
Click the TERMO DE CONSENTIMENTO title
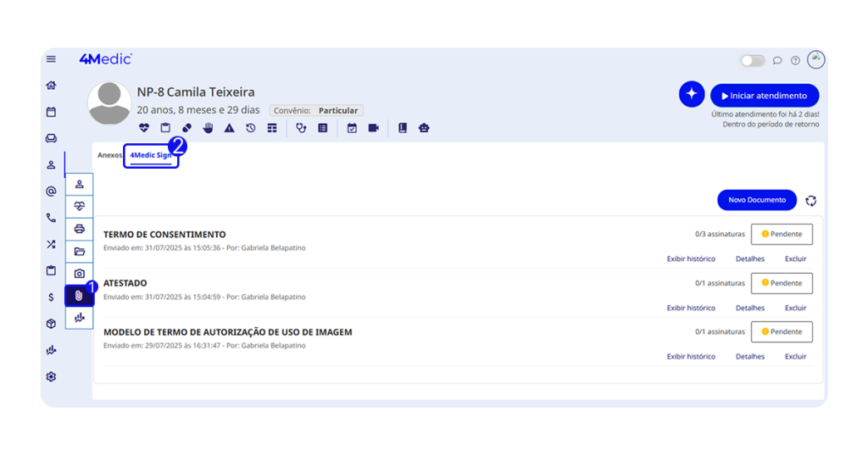(164, 234)
